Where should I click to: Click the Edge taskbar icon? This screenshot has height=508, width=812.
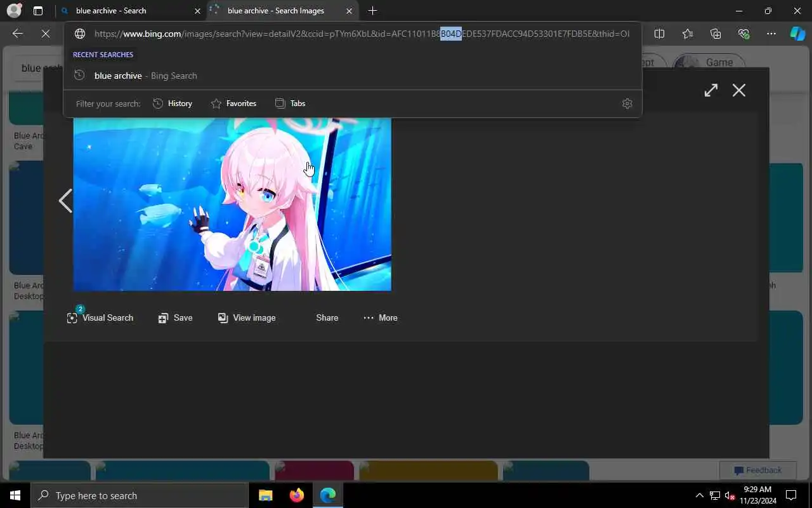[x=328, y=495]
